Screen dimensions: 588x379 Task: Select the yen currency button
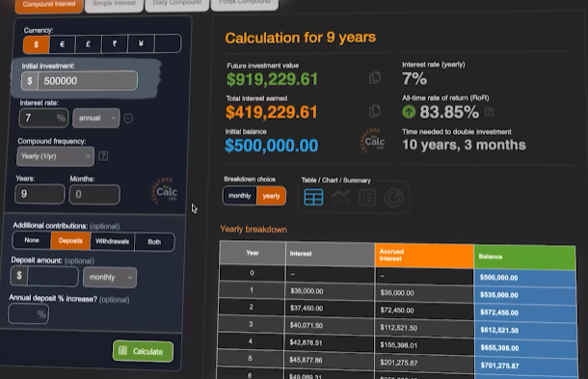141,44
